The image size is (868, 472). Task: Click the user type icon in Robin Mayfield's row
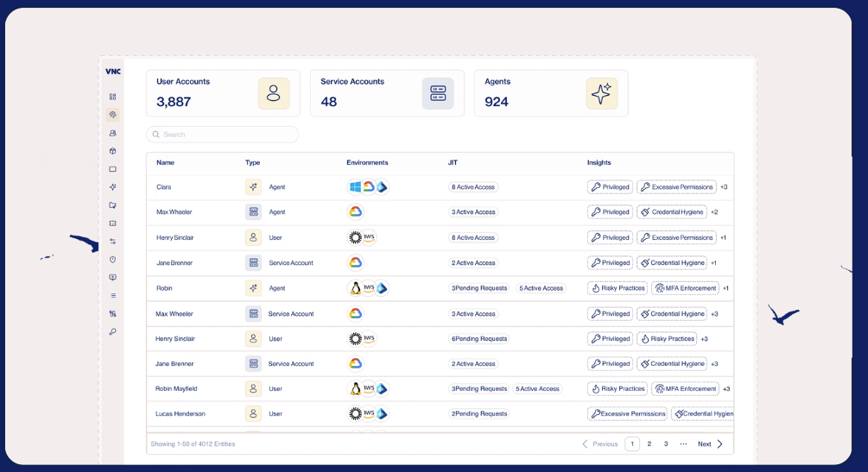coord(253,388)
